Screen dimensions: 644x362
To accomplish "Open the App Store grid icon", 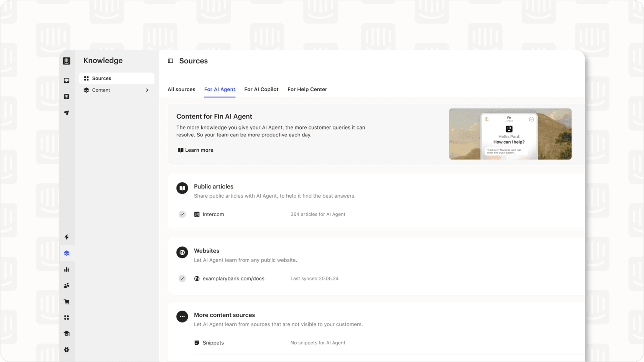I will tap(67, 318).
